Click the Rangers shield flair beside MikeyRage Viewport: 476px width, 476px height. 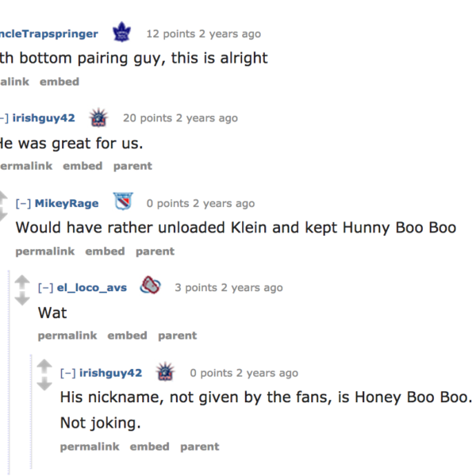coord(122,203)
